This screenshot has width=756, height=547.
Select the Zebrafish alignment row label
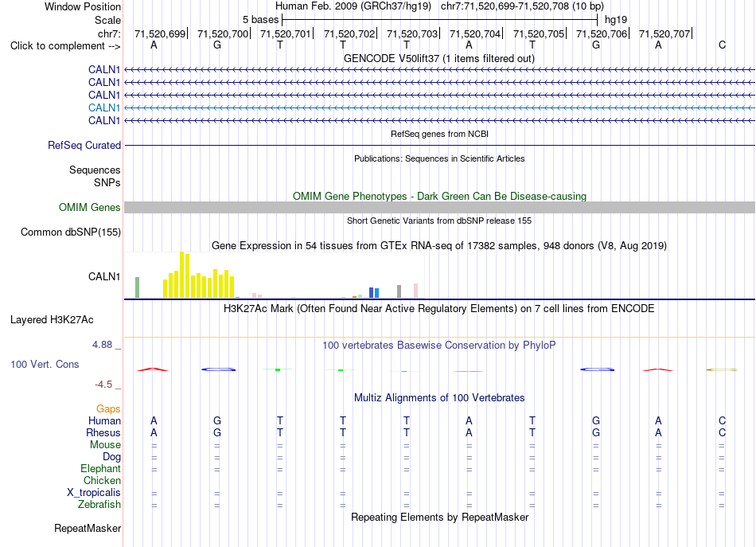[99, 505]
